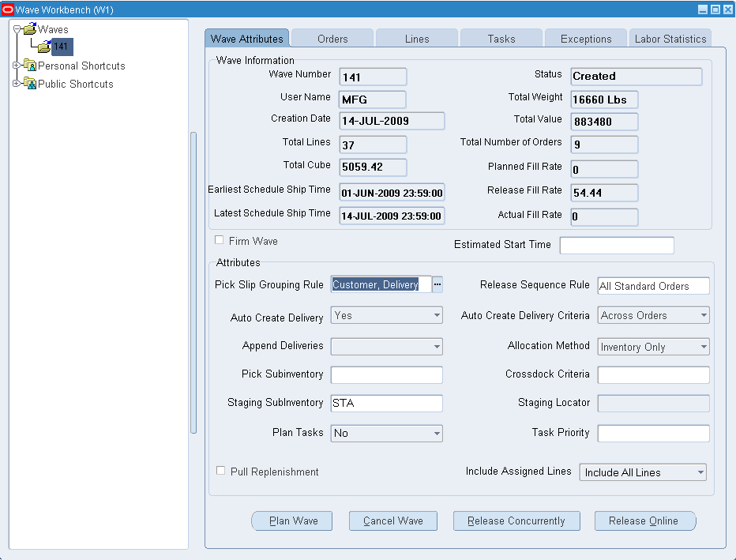
Task: Click the Staging Locator field
Action: point(653,404)
